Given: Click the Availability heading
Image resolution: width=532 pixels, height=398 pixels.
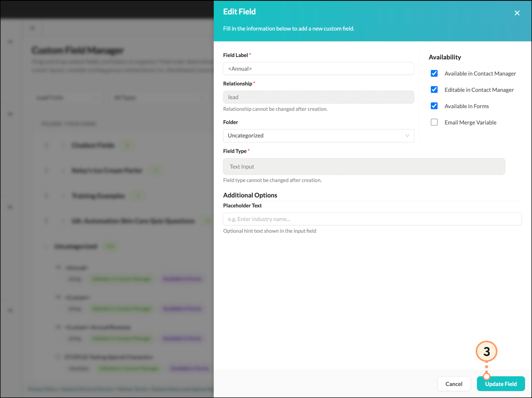Looking at the screenshot, I should (x=445, y=57).
